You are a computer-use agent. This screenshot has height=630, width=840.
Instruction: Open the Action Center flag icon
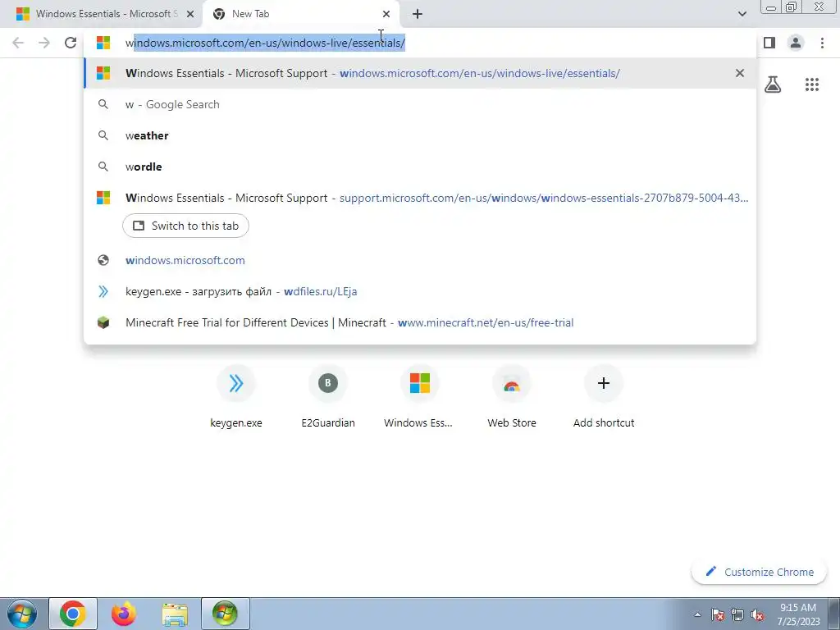click(x=718, y=614)
